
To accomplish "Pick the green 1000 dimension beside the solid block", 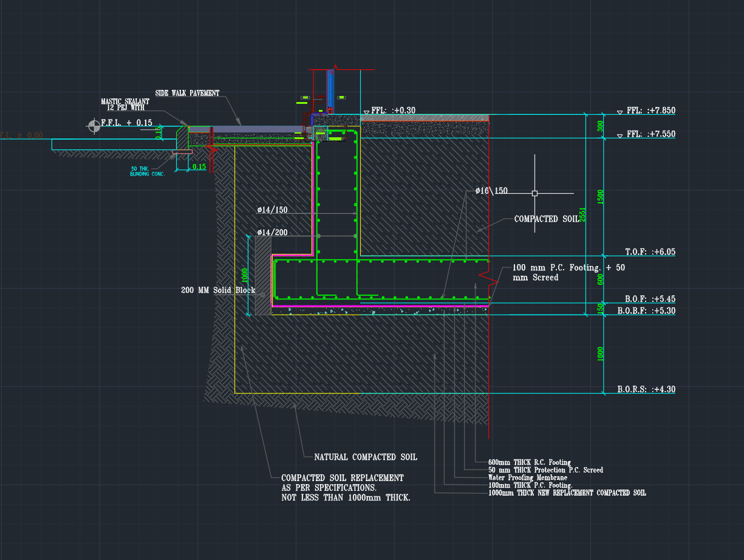I will click(x=244, y=275).
